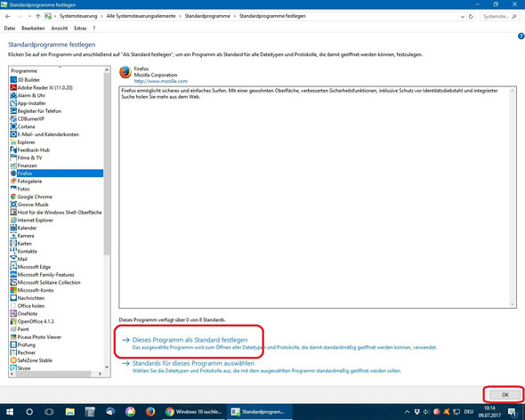The width and height of the screenshot is (525, 420).
Task: Click the volume icon in system tray
Action: tap(426, 412)
